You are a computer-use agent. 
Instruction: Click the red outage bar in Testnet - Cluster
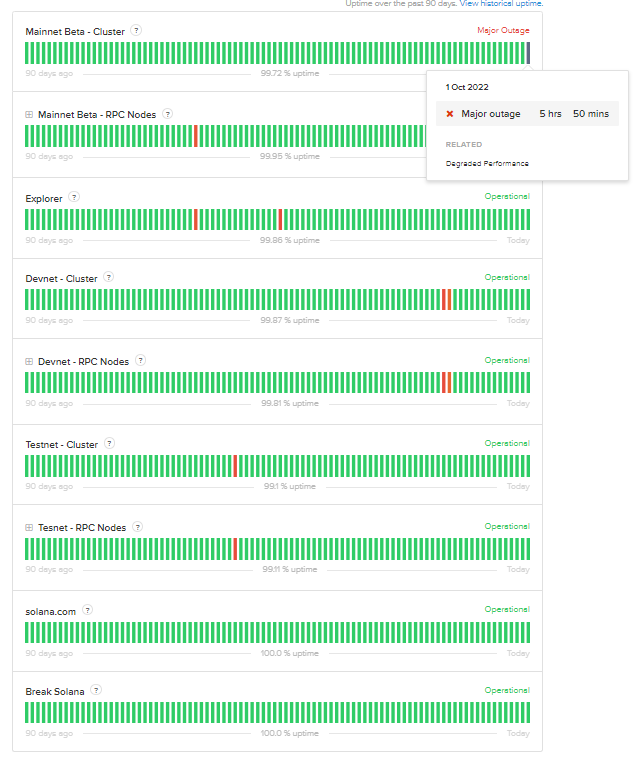[x=235, y=466]
